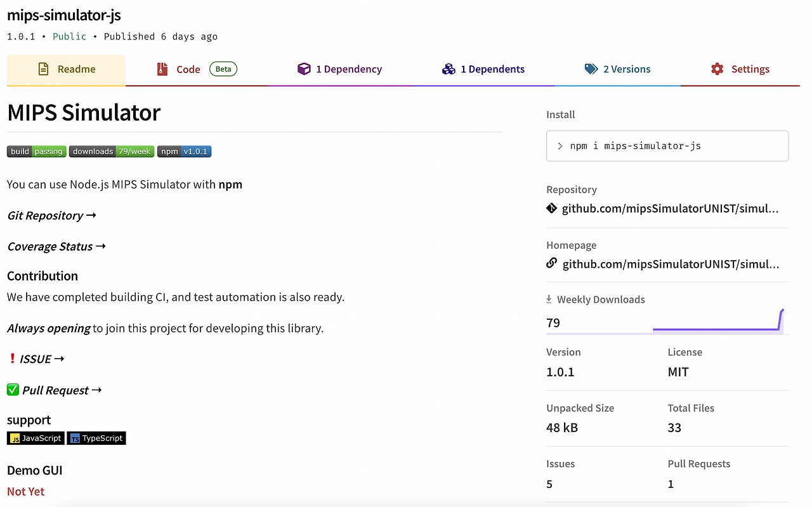Open the Homepage github URL link
Screen dimensions: 812x507
click(x=671, y=264)
